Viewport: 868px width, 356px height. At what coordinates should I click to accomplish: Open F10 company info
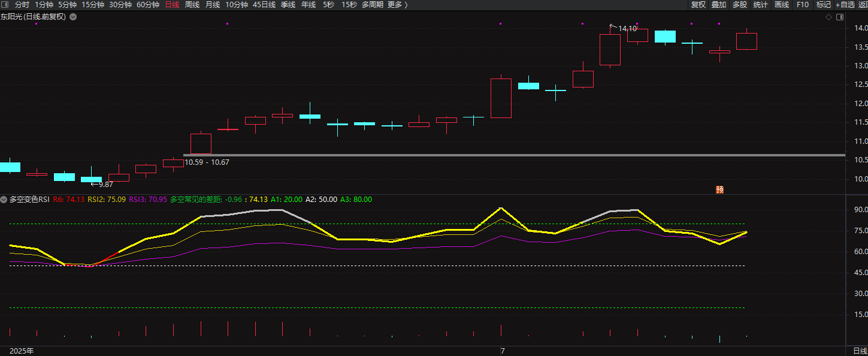tap(803, 5)
